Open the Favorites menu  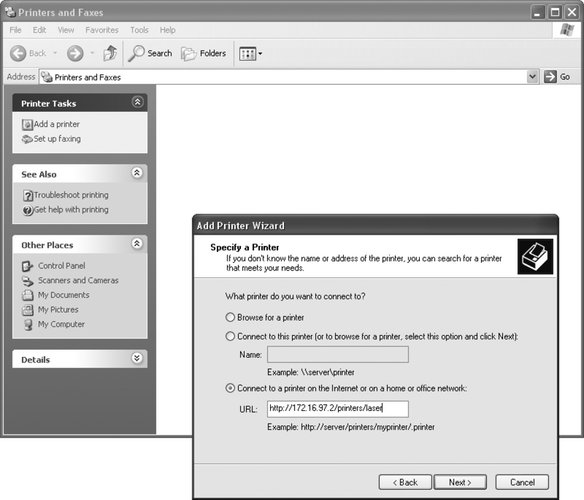pyautogui.click(x=102, y=30)
